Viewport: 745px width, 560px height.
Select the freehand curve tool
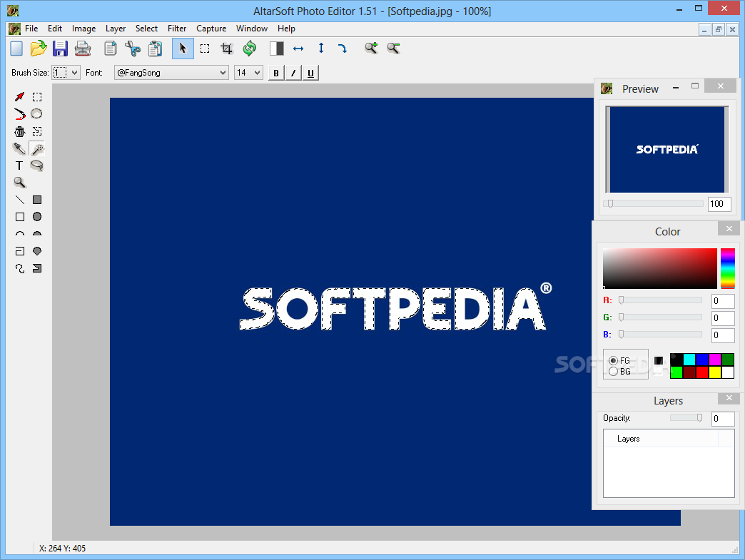(19, 268)
